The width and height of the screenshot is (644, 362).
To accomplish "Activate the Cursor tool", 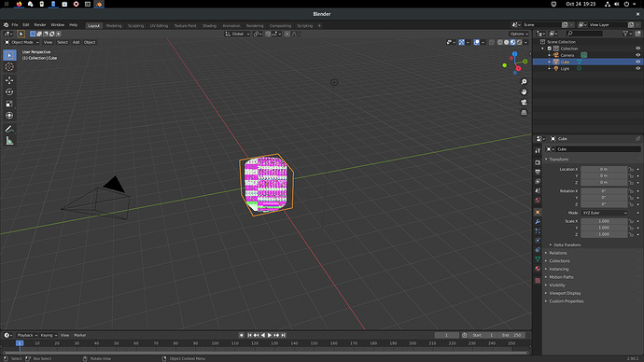I will pos(9,67).
